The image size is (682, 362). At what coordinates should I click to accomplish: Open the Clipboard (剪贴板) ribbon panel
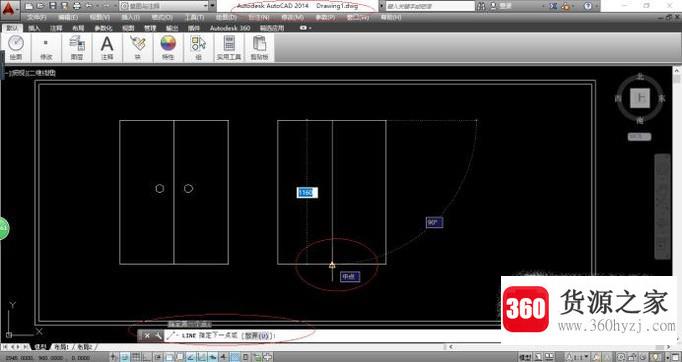pyautogui.click(x=259, y=47)
